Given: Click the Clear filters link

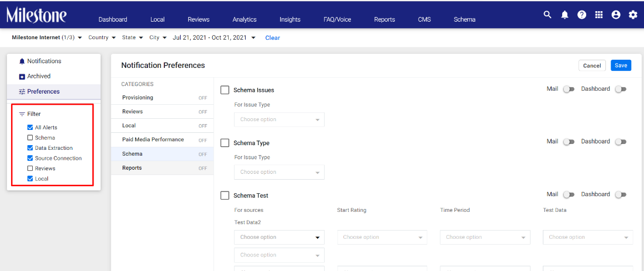Looking at the screenshot, I should (x=273, y=38).
